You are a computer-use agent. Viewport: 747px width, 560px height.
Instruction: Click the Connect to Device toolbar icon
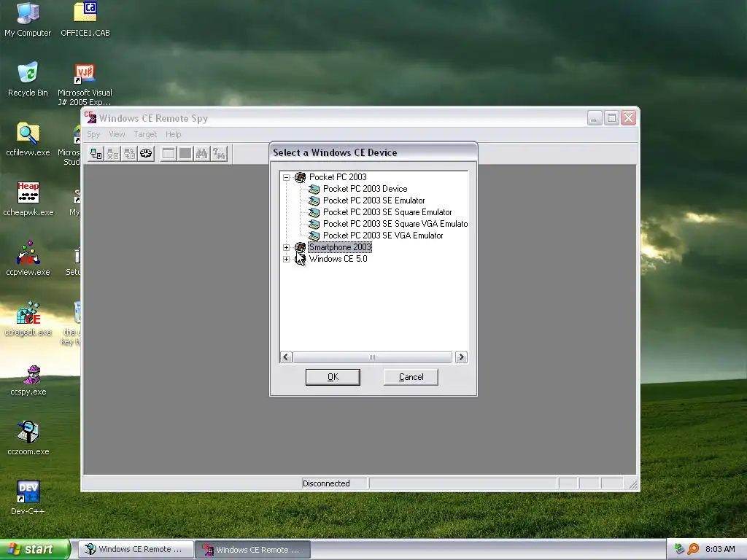(96, 153)
